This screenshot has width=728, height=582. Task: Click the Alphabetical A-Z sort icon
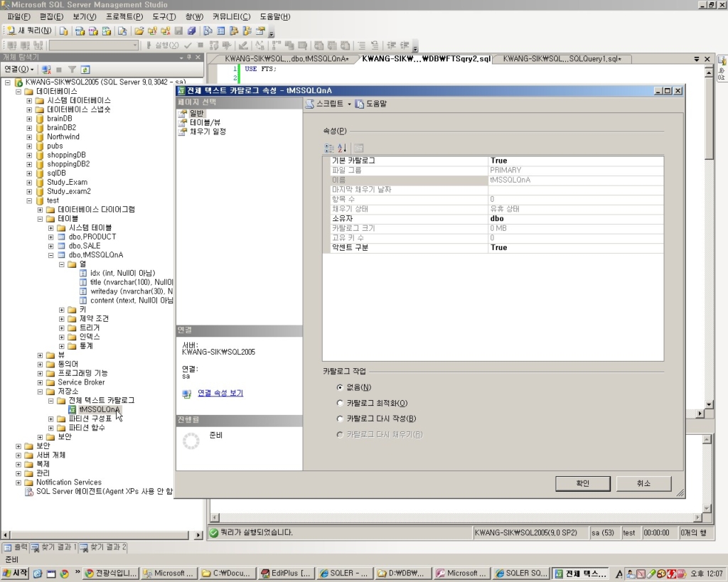tap(342, 148)
